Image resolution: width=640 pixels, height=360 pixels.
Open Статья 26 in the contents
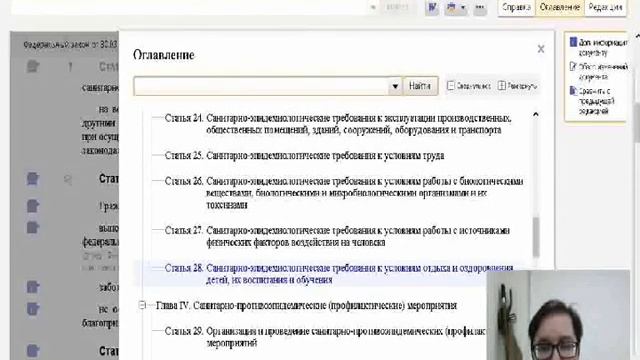(344, 193)
